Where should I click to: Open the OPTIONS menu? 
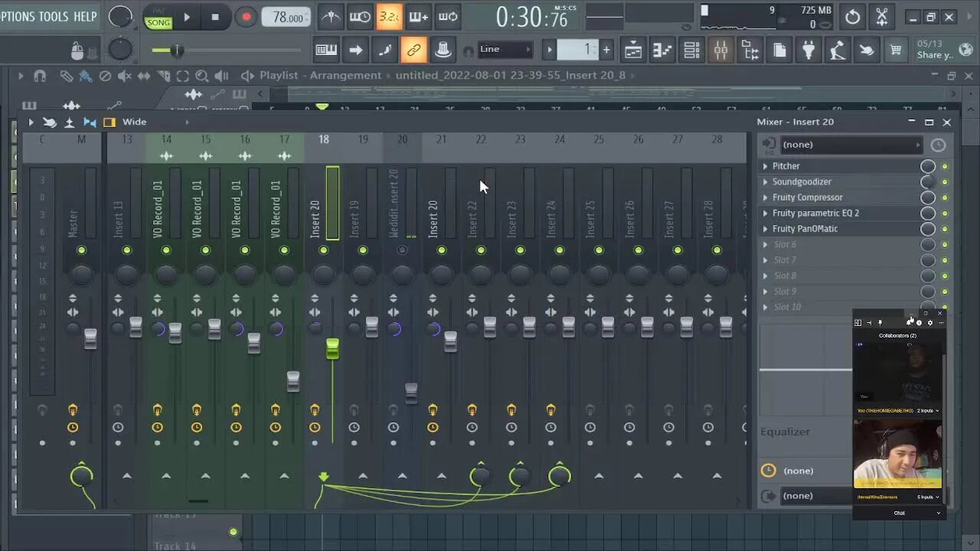(x=17, y=16)
